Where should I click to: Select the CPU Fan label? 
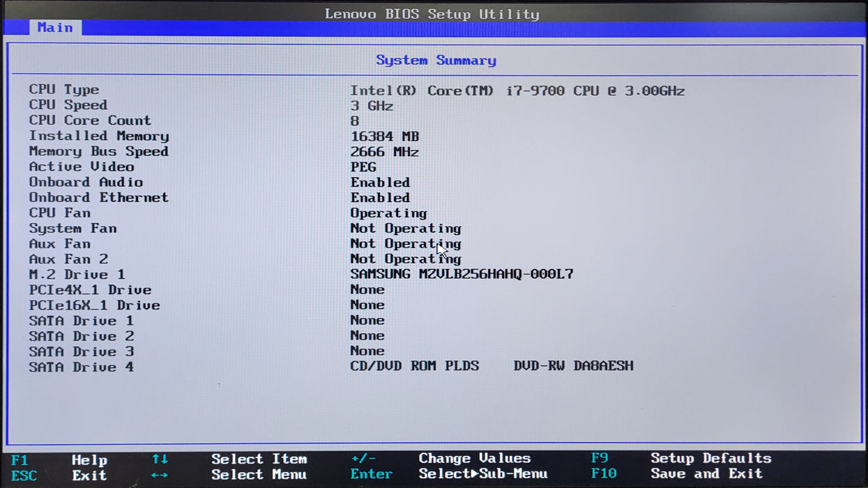tap(60, 213)
